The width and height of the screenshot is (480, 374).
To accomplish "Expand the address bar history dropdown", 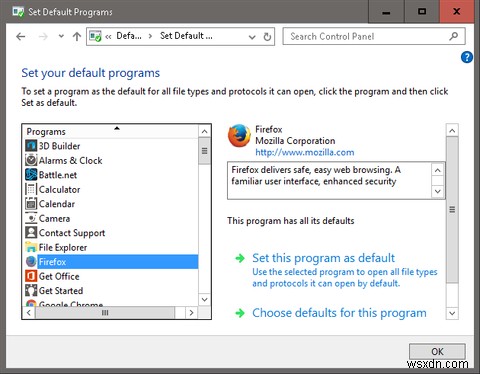I will pyautogui.click(x=252, y=37).
